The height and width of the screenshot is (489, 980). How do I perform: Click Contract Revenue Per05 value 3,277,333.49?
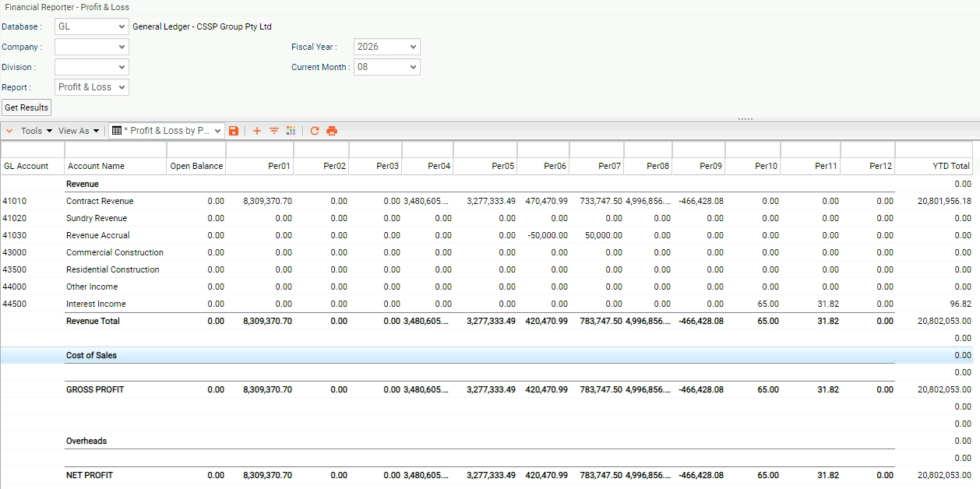pyautogui.click(x=491, y=201)
